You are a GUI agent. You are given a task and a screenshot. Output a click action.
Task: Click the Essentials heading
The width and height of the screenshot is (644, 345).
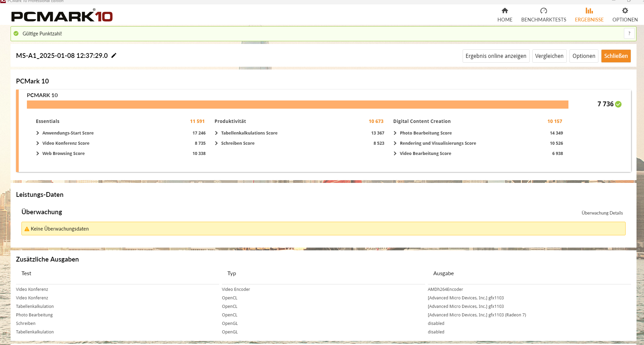click(x=48, y=121)
